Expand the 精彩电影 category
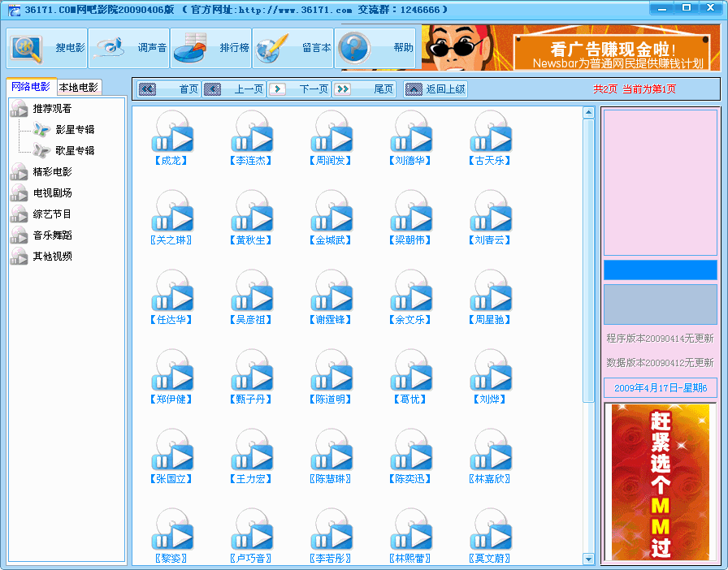The height and width of the screenshot is (570, 728). [18, 172]
